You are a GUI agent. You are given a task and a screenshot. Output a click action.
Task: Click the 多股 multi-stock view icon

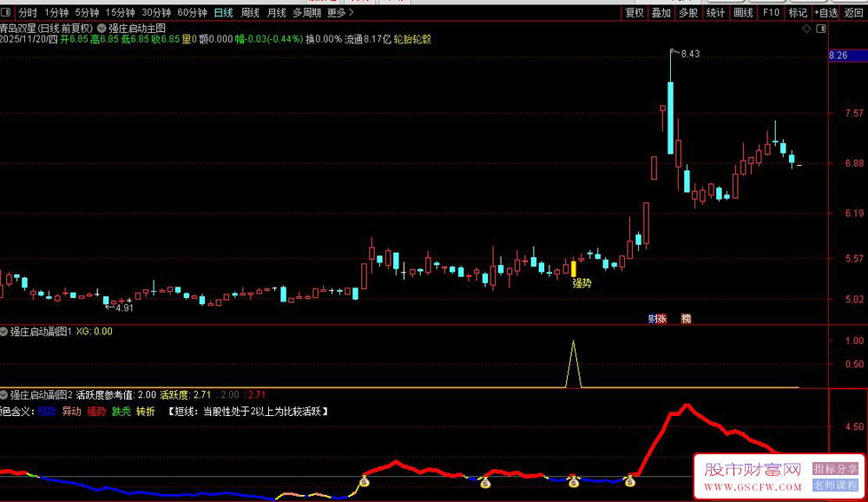point(688,12)
